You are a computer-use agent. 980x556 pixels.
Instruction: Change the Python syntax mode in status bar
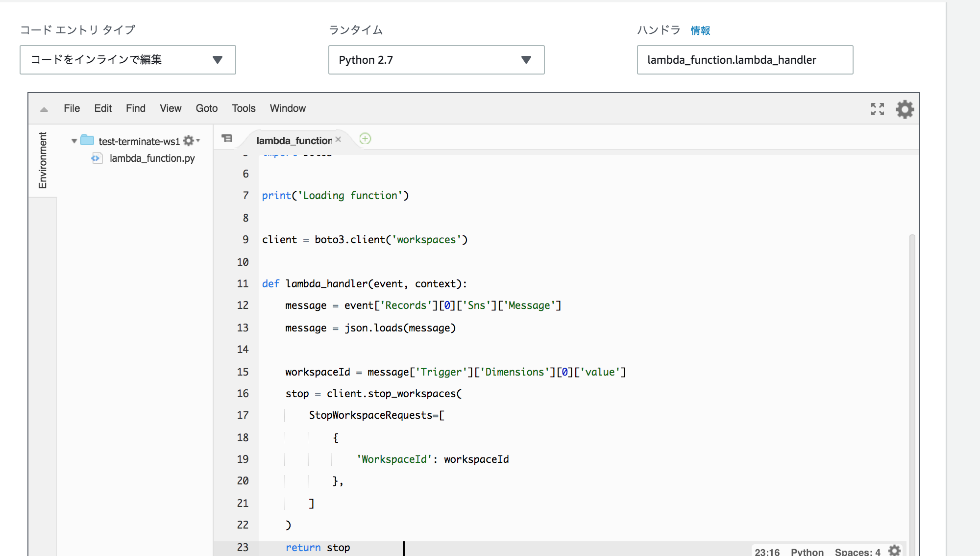(x=807, y=552)
